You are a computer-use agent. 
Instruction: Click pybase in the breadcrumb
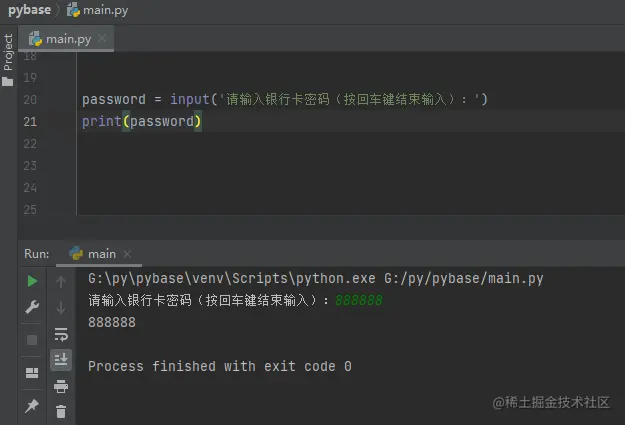[29, 10]
